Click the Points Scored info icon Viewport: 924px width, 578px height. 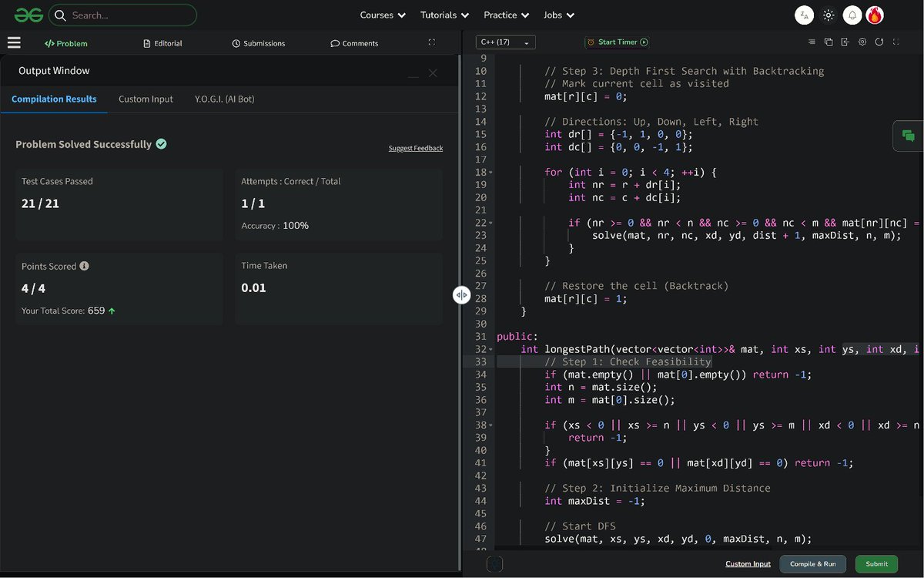tap(85, 266)
